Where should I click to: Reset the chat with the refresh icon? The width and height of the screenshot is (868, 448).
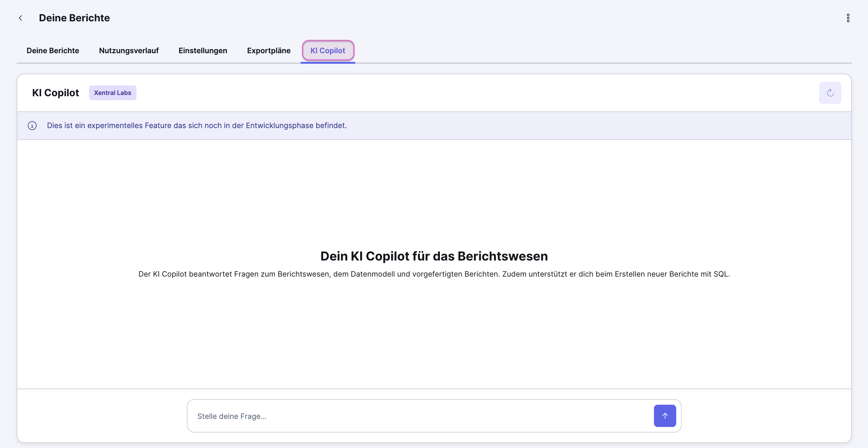pos(830,93)
